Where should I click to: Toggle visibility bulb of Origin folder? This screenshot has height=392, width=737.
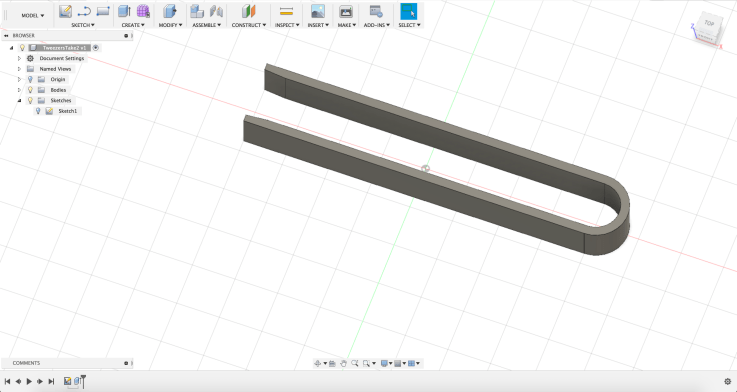tap(31, 79)
